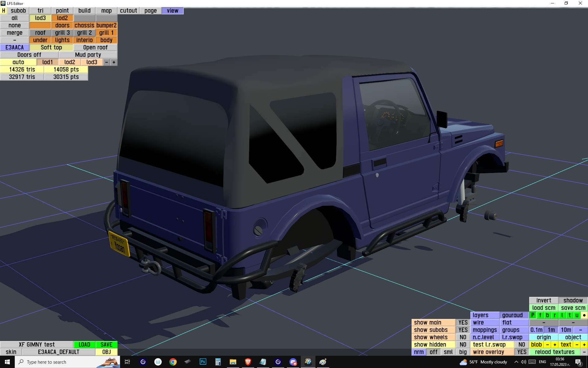The height and width of the screenshot is (368, 588).
Task: Toggle the wire overlay YES setting
Action: coord(522,352)
